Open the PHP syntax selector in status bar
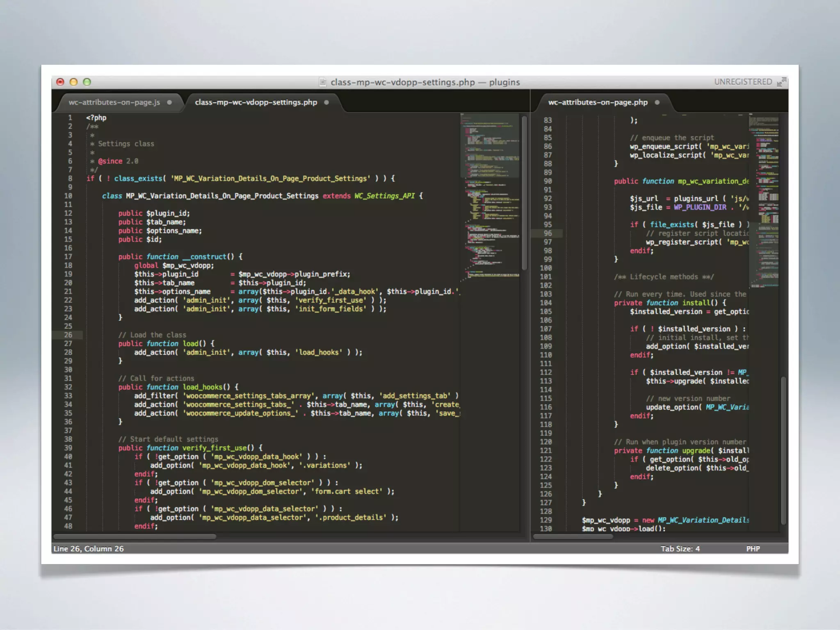Screen dimensions: 840x630 coord(753,549)
